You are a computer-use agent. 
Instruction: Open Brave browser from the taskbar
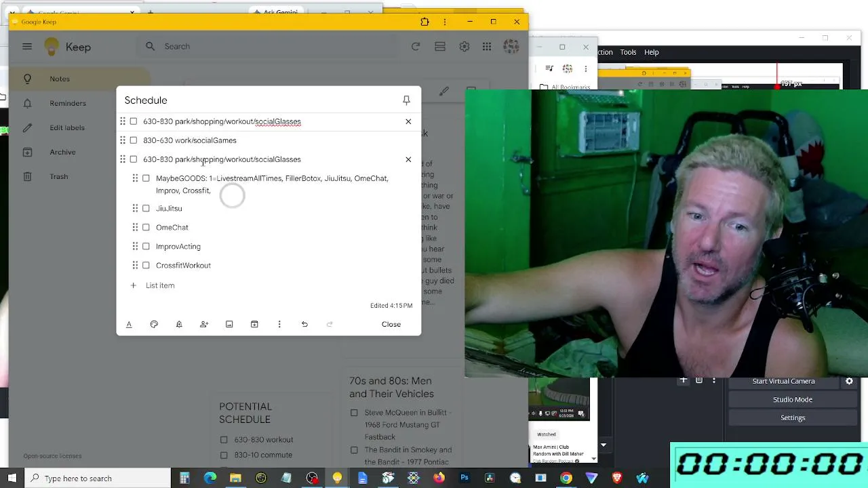[617, 478]
